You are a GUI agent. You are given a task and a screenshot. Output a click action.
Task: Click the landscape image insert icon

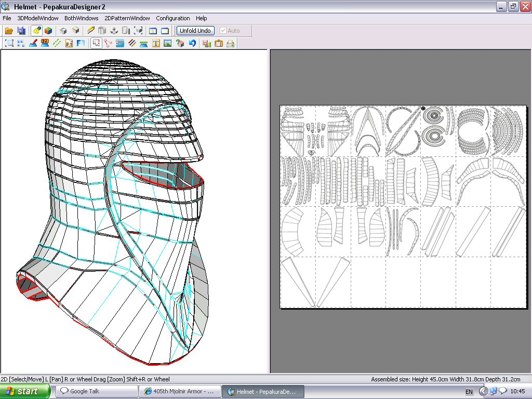click(168, 43)
